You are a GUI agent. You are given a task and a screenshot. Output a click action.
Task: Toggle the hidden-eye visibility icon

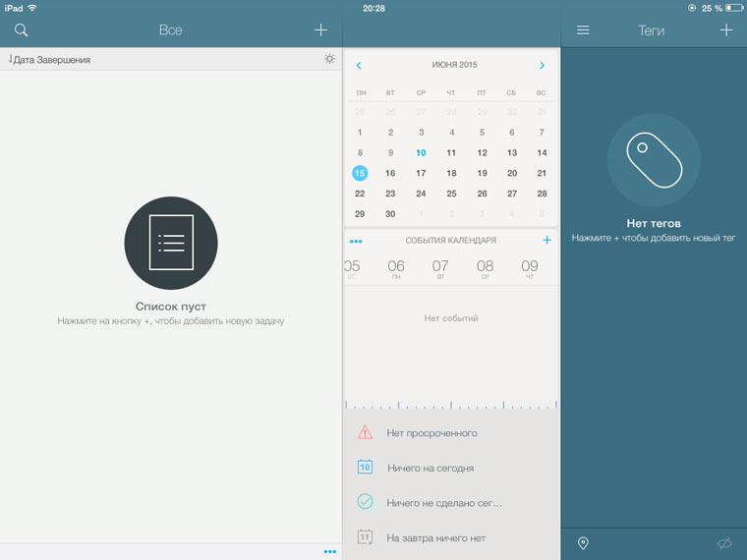(x=724, y=543)
